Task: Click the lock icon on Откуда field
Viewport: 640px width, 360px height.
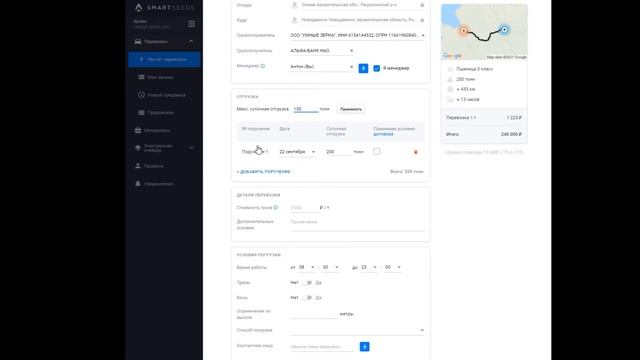Action: click(x=422, y=5)
